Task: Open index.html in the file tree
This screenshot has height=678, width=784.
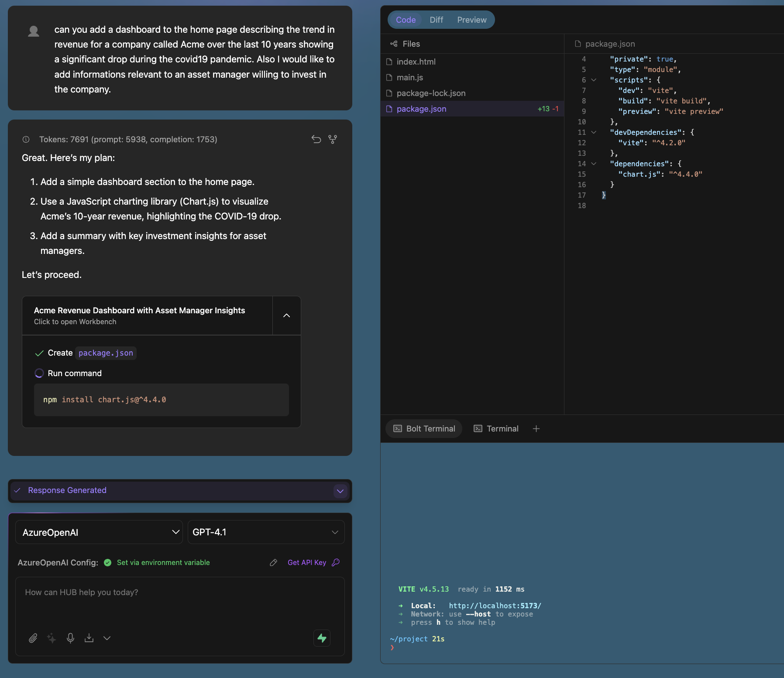Action: pos(472,62)
